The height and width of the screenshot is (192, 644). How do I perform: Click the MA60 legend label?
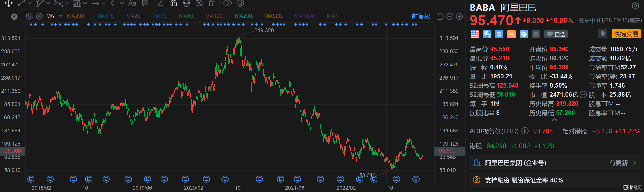click(186, 16)
